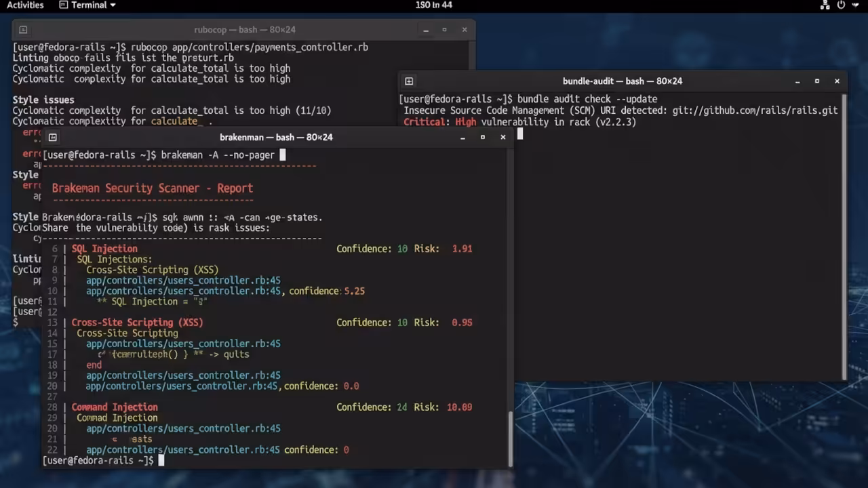Maximize the brakeman terminal window
The image size is (868, 488).
pyautogui.click(x=483, y=138)
